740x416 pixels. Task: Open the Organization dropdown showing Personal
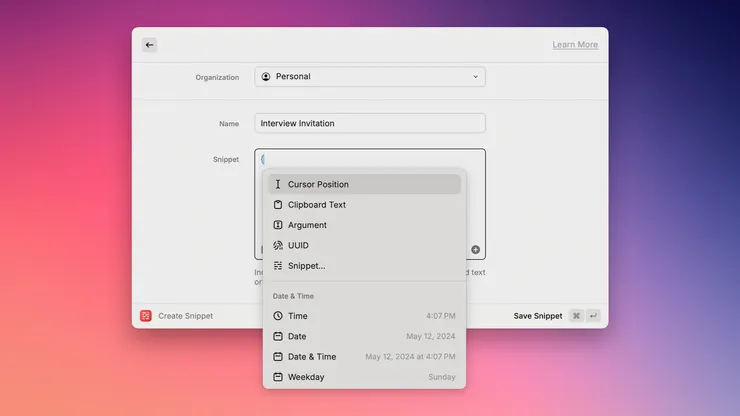click(x=370, y=76)
